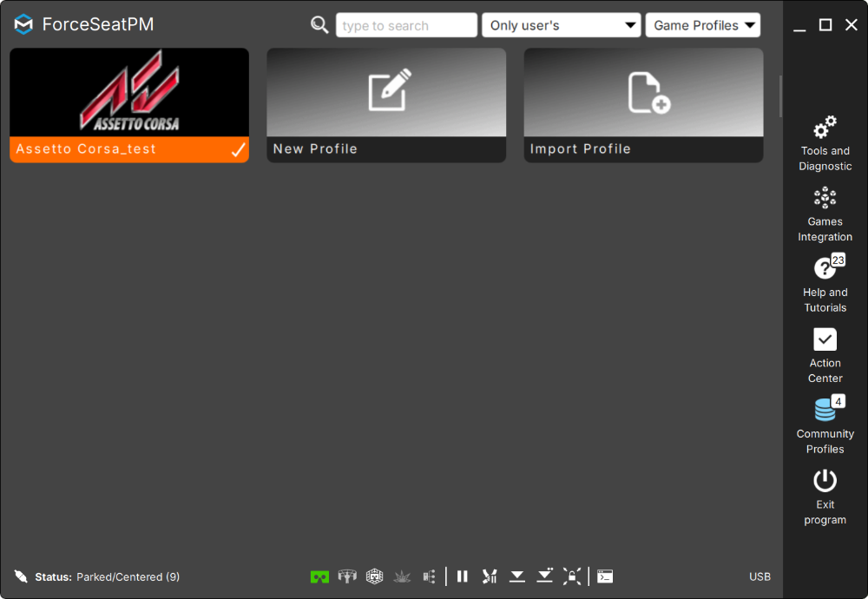The height and width of the screenshot is (599, 868).
Task: Click the plain park-down arrow icon
Action: pyautogui.click(x=517, y=576)
